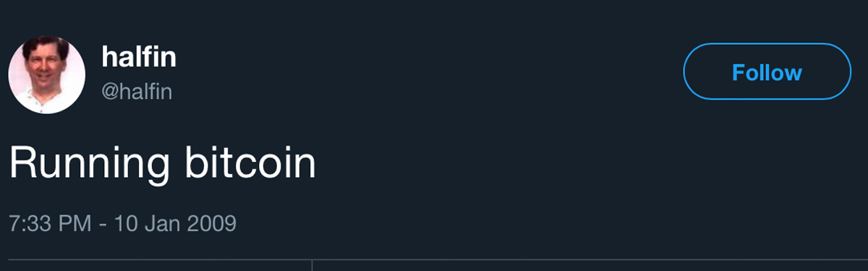This screenshot has height=271, width=868.
Task: Click the "7:33 PM" time text
Action: (51, 223)
